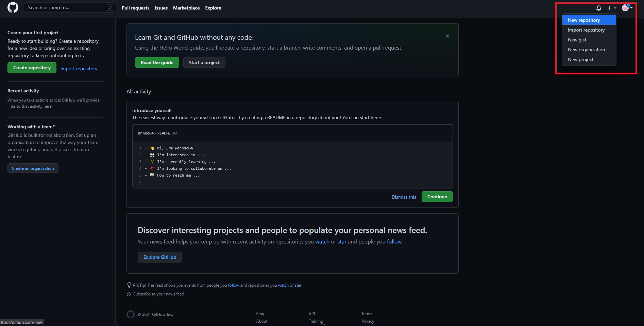The width and height of the screenshot is (644, 326).
Task: Click the footer GitHub logo icon
Action: click(x=131, y=314)
